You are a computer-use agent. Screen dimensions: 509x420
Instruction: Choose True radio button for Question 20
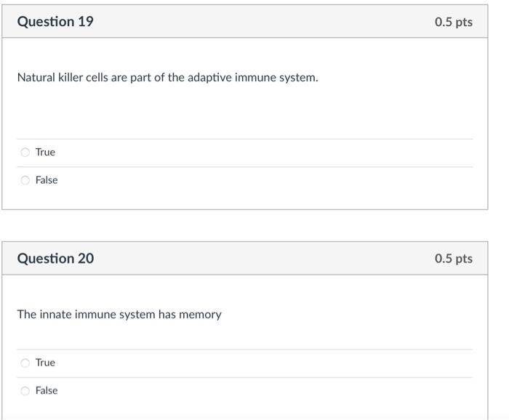25,363
